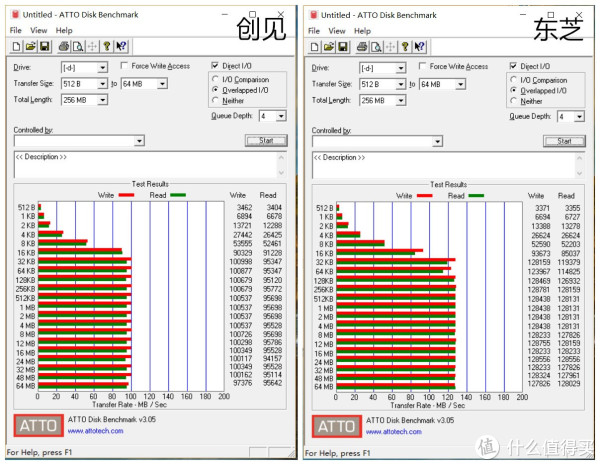Open Controlled by dropdown in left window
Viewport: 600px width, 465px height.
click(x=139, y=141)
